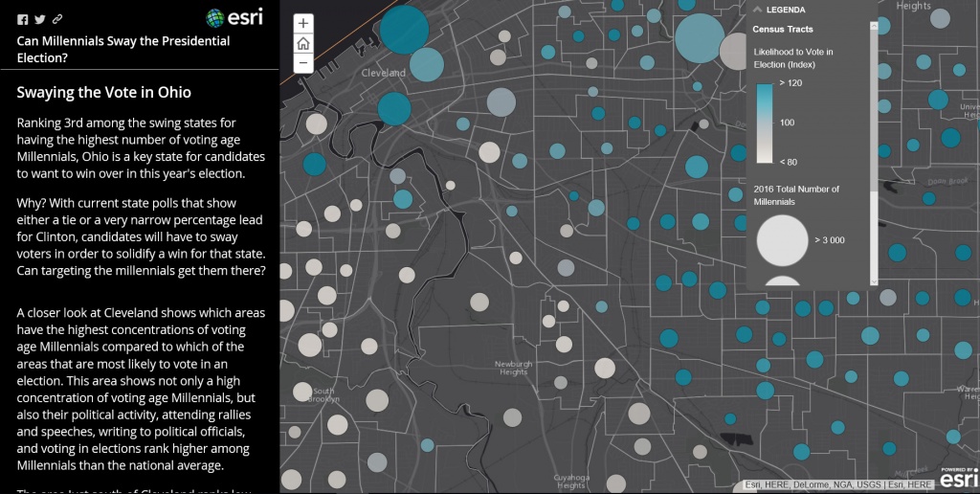
Task: Click the 'South Brooklyn' map label
Action: 323,394
